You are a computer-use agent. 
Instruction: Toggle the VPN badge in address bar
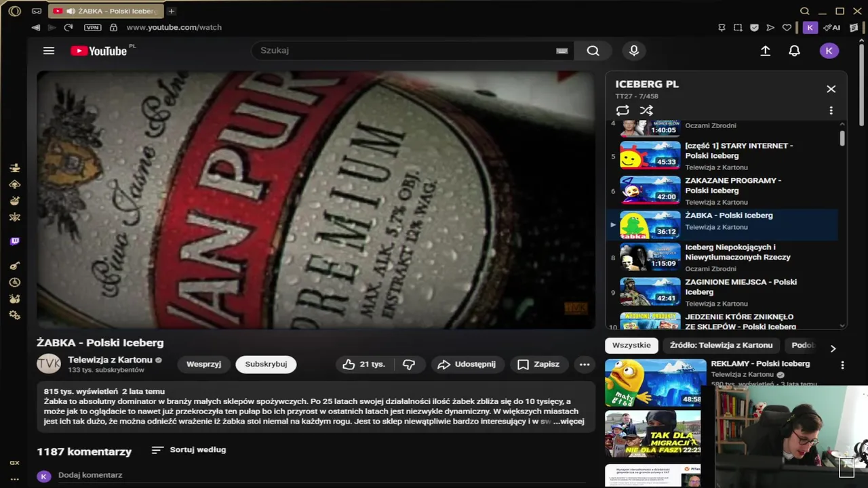(92, 28)
